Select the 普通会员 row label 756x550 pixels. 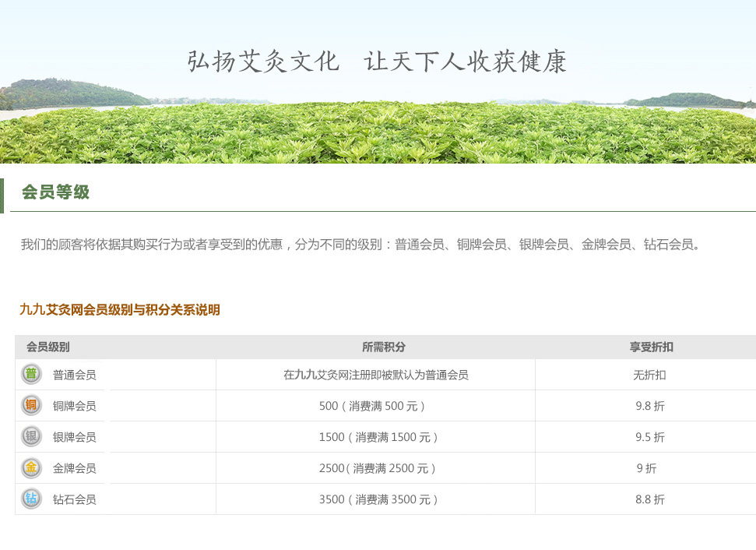coord(74,375)
